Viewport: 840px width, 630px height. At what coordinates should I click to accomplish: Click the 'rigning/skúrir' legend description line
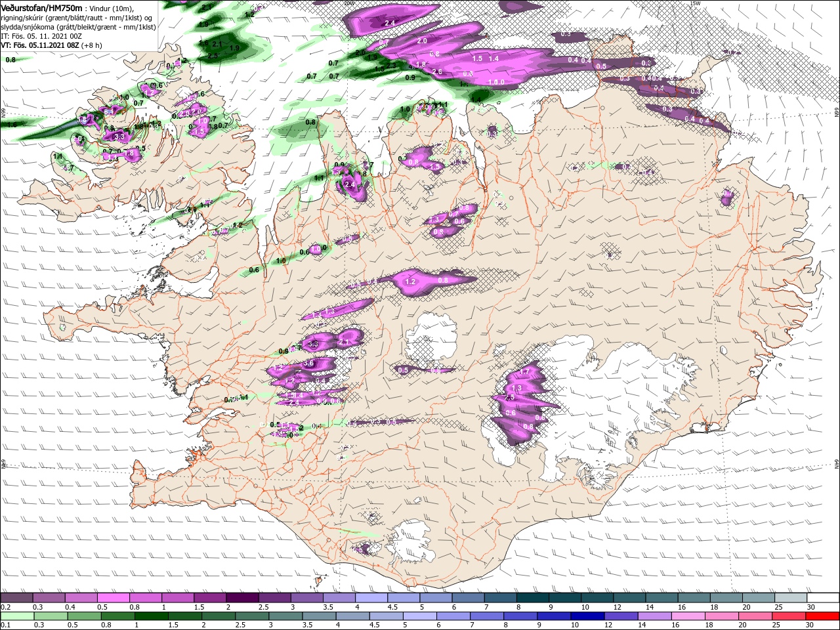(x=77, y=18)
